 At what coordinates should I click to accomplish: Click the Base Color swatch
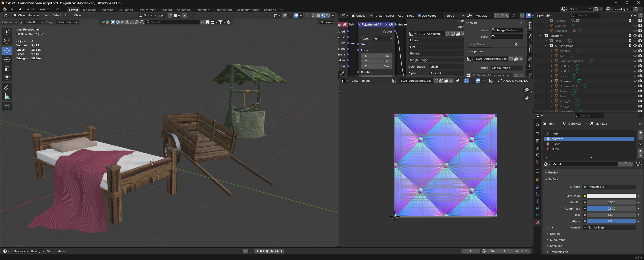611,196
